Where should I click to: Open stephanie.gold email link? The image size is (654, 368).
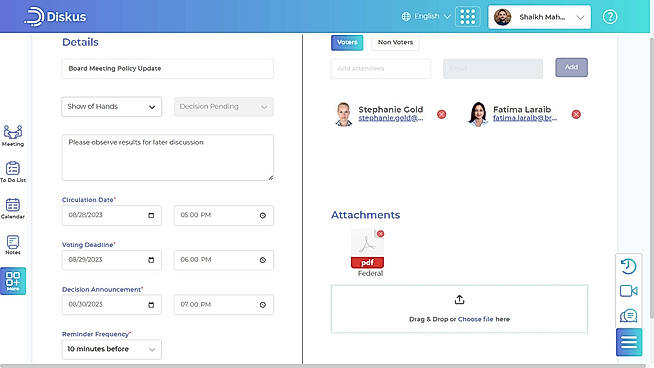tap(391, 118)
